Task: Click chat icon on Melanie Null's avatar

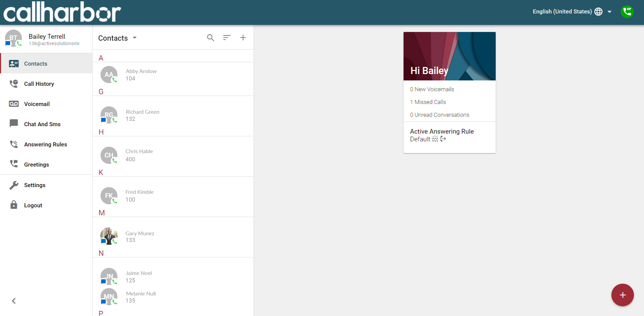Action: point(104,302)
